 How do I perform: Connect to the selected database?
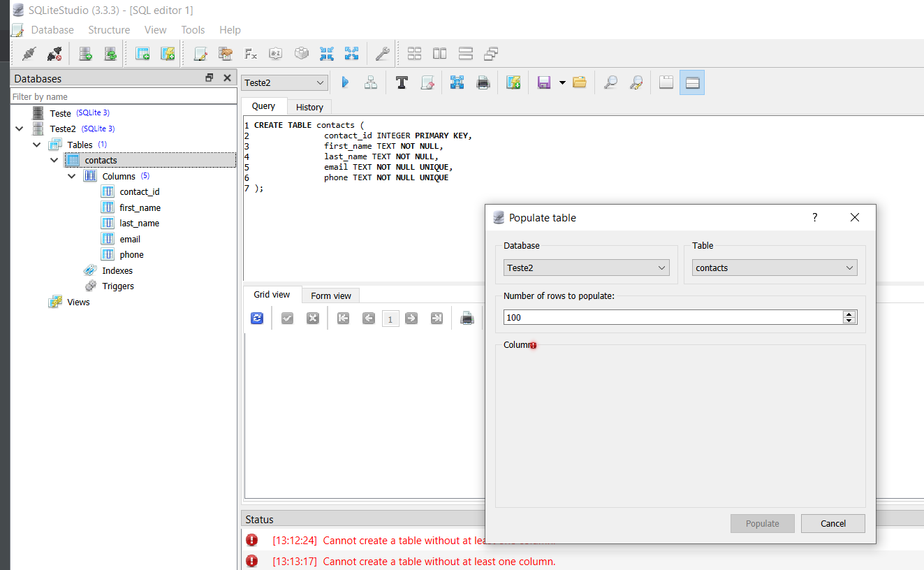pos(29,53)
